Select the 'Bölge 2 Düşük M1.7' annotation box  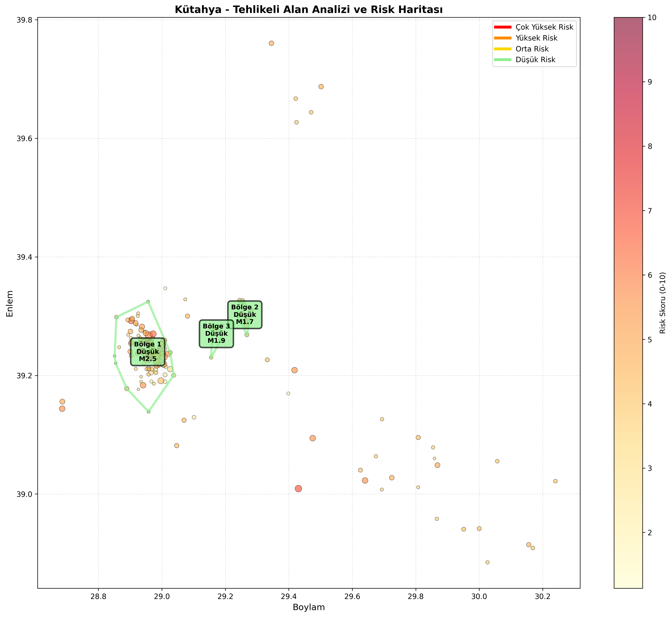tap(245, 315)
